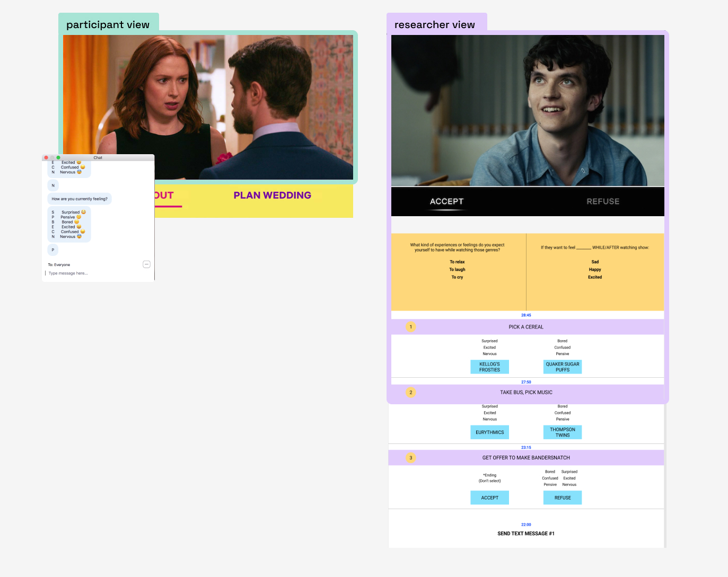Click the GET OFFER TO MAKE BANDERSNATCH header
The height and width of the screenshot is (577, 728).
pos(526,458)
